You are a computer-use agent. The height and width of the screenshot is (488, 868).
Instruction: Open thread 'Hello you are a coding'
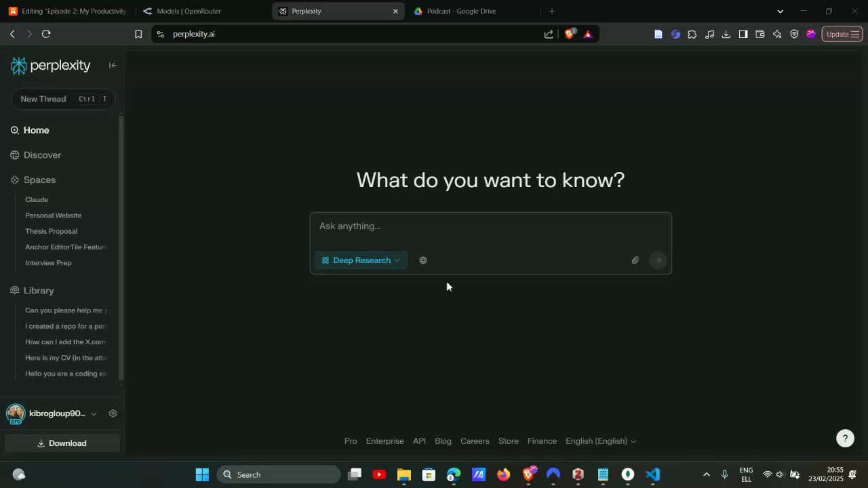[66, 373]
